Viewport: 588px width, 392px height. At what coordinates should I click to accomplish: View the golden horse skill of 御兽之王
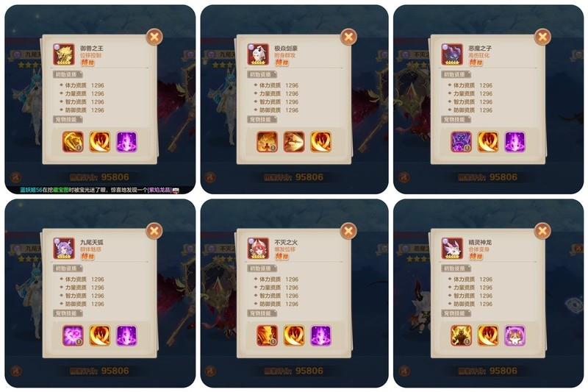pos(73,142)
